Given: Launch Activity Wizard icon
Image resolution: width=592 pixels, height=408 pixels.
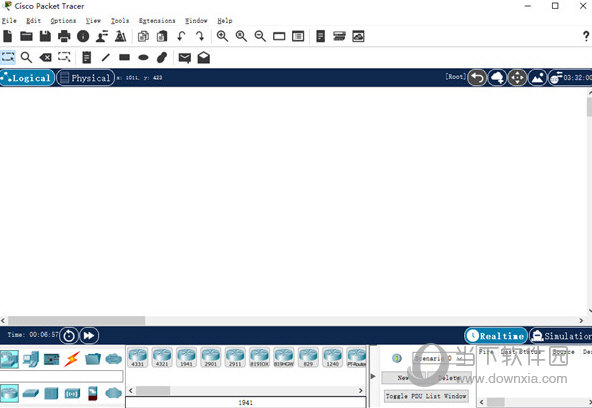Looking at the screenshot, I should tap(121, 36).
